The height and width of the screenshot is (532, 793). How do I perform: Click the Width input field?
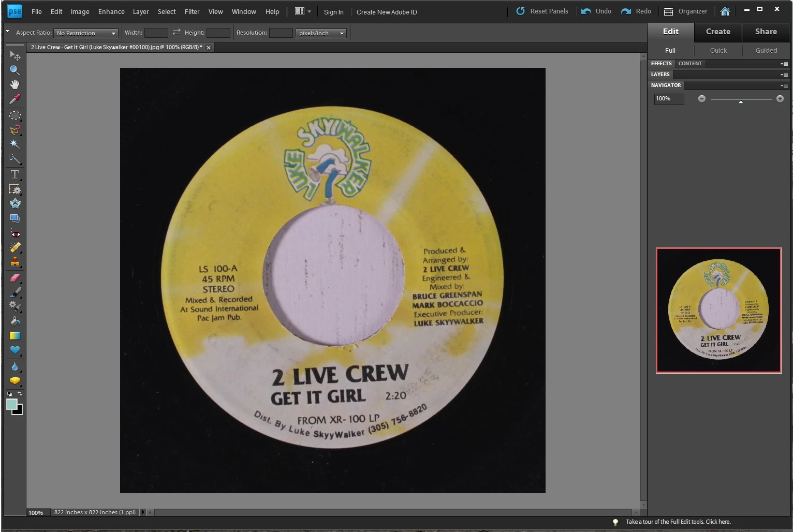(156, 33)
